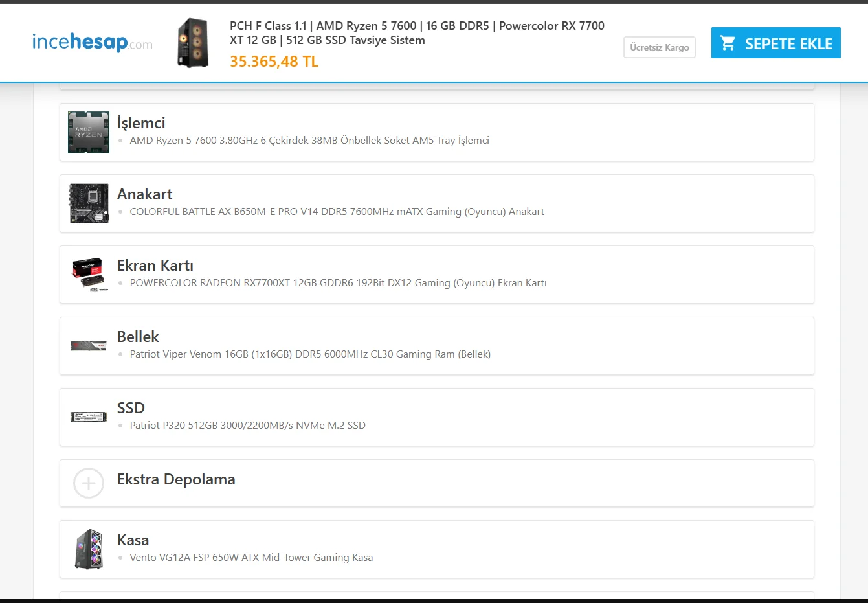
Task: Open the Ekran Kartı component row
Action: (155, 266)
